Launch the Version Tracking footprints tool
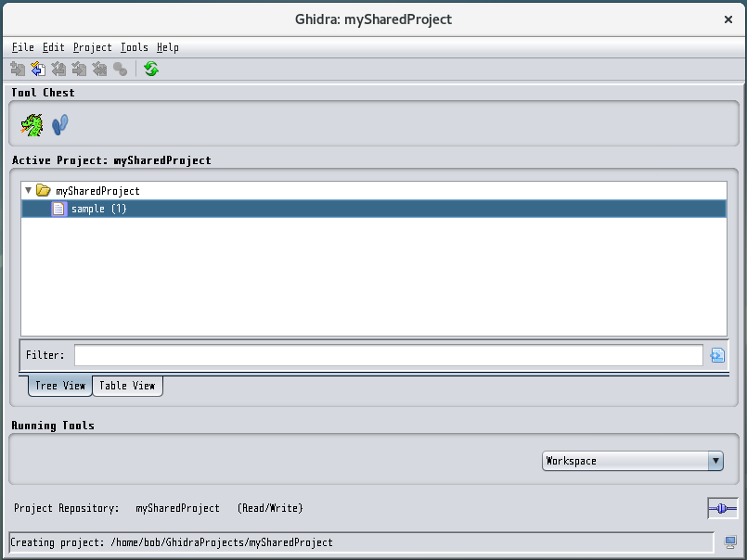 pos(60,125)
